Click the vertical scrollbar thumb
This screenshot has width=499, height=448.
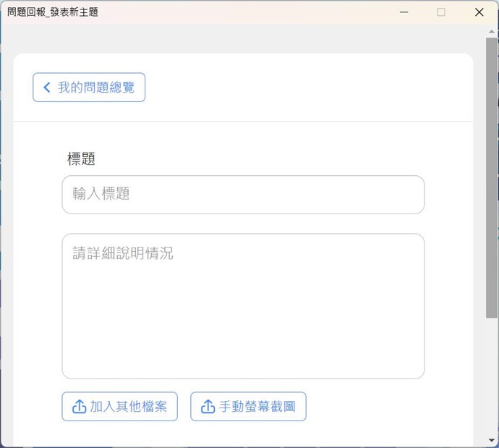[x=492, y=177]
